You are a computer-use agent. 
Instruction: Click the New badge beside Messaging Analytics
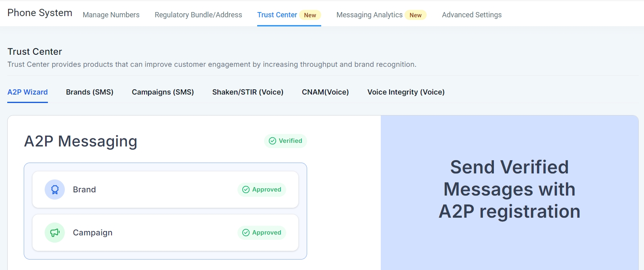pyautogui.click(x=415, y=15)
